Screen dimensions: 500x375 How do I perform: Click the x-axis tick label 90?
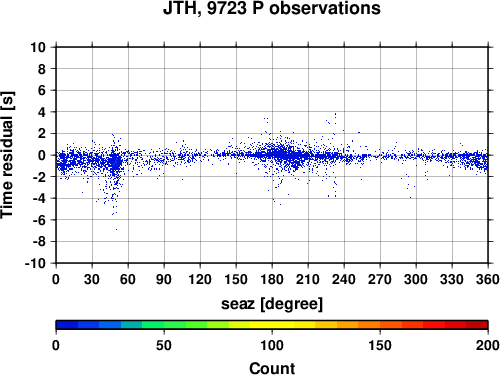[x=164, y=279]
